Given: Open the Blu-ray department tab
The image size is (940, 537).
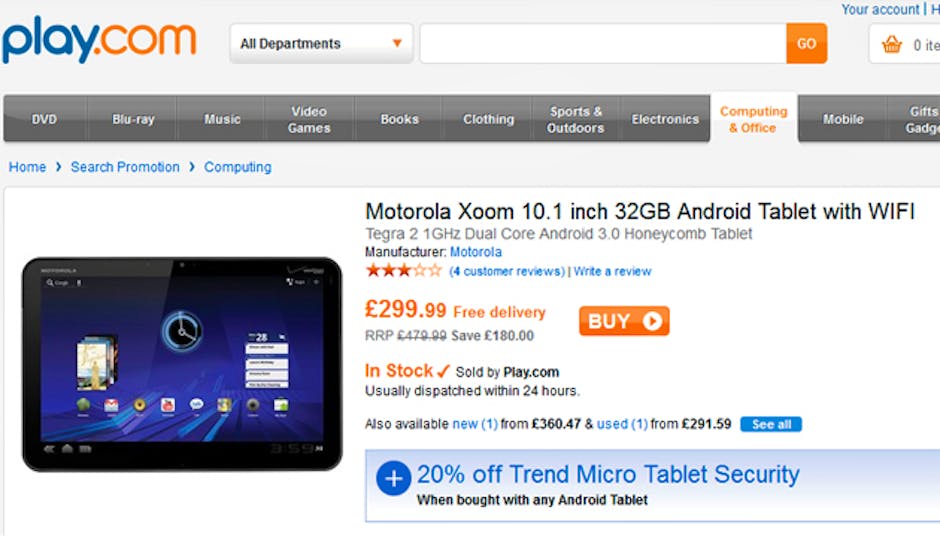Looking at the screenshot, I should pos(133,119).
